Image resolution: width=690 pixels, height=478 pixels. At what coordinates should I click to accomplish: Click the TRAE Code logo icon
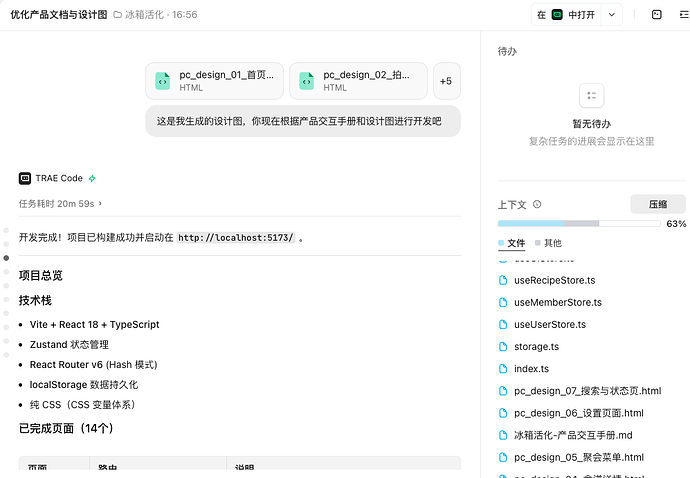(x=25, y=178)
